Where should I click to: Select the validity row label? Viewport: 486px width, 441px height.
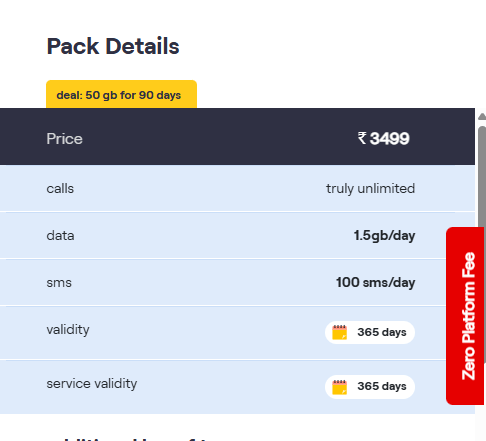[x=68, y=330]
